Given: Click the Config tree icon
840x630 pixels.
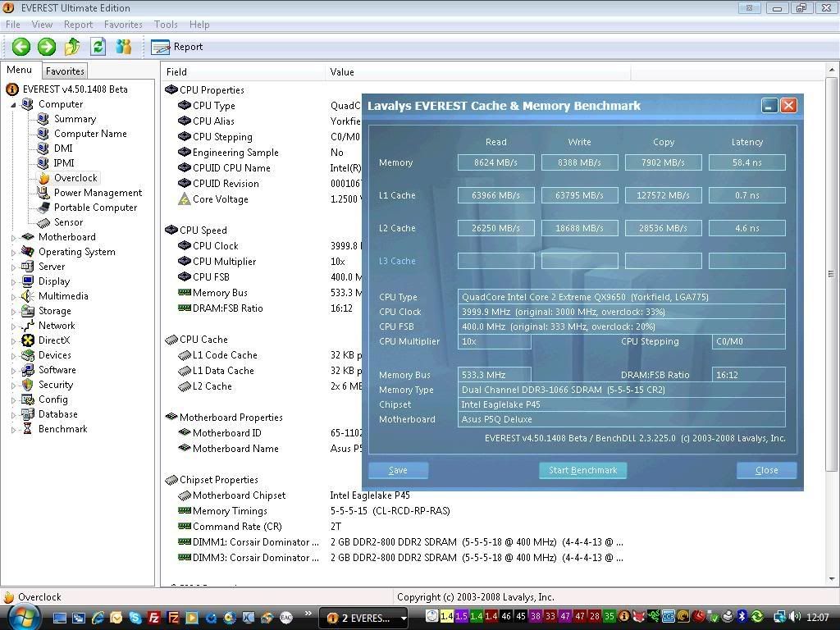Looking at the screenshot, I should pos(28,399).
